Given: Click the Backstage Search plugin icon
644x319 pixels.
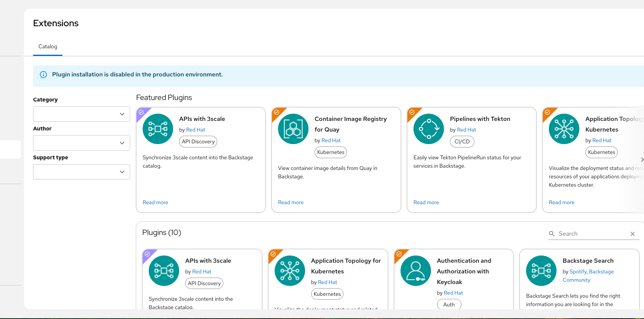Looking at the screenshot, I should tap(541, 271).
